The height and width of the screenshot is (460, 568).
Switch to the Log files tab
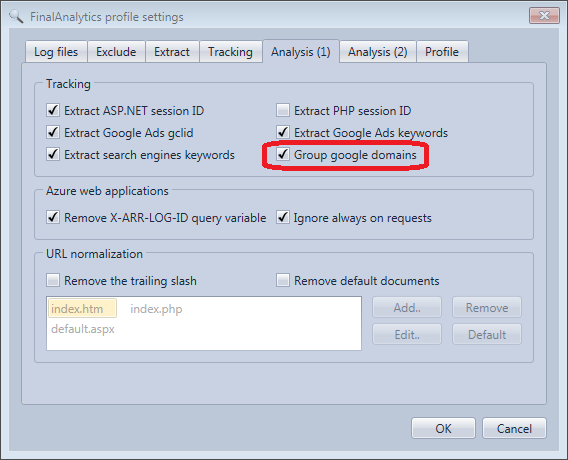pos(56,52)
